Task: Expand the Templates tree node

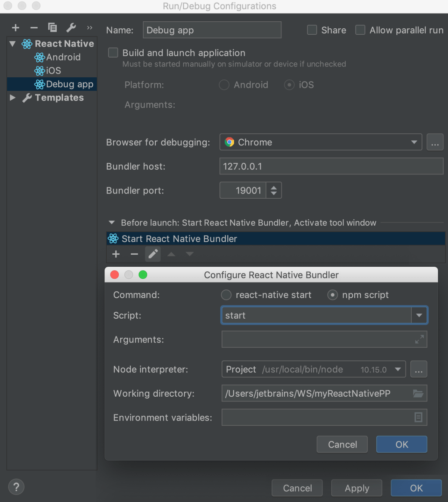Action: (12, 97)
